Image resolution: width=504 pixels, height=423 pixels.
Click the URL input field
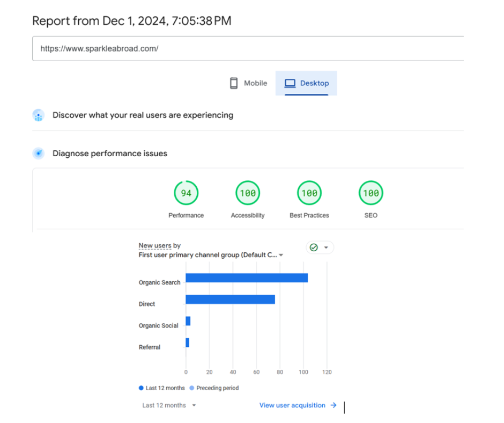[247, 48]
